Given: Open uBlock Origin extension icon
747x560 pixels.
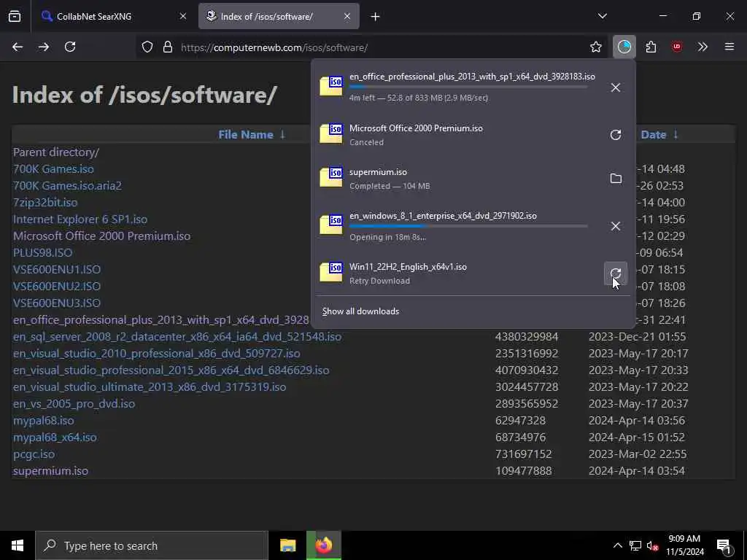Looking at the screenshot, I should tap(676, 47).
